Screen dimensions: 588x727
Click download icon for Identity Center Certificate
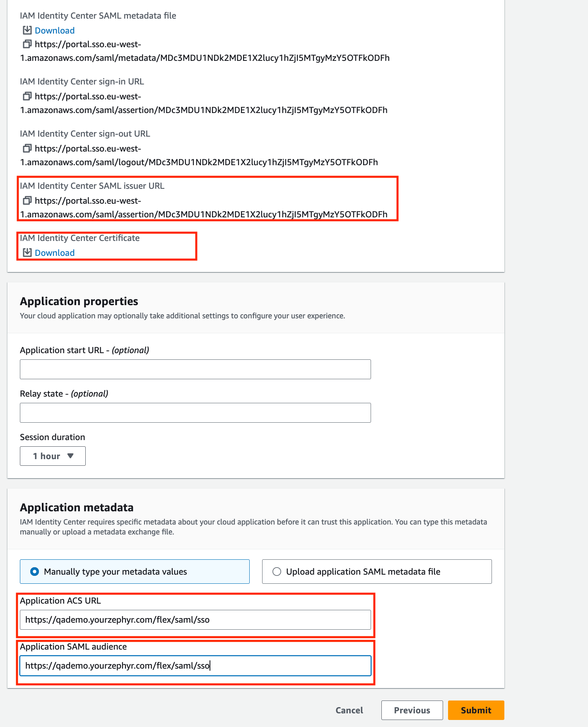(x=27, y=253)
